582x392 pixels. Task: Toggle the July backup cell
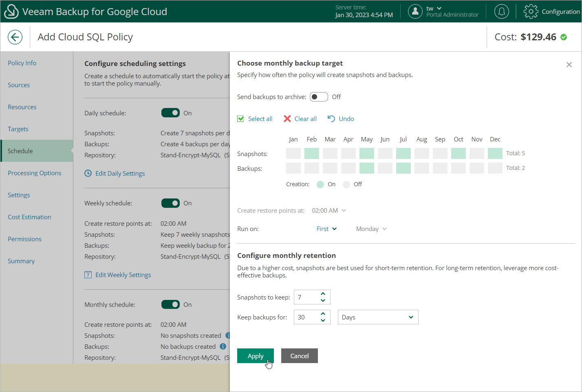point(403,168)
